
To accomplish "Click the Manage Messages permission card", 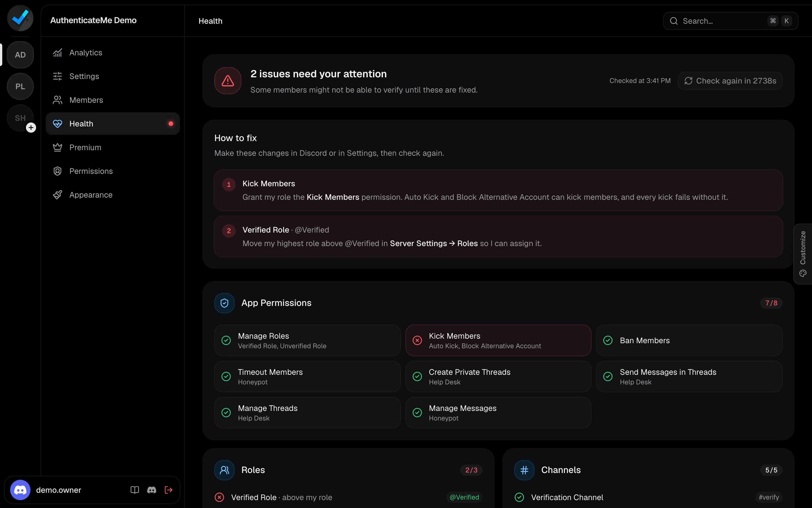I will click(x=498, y=413).
